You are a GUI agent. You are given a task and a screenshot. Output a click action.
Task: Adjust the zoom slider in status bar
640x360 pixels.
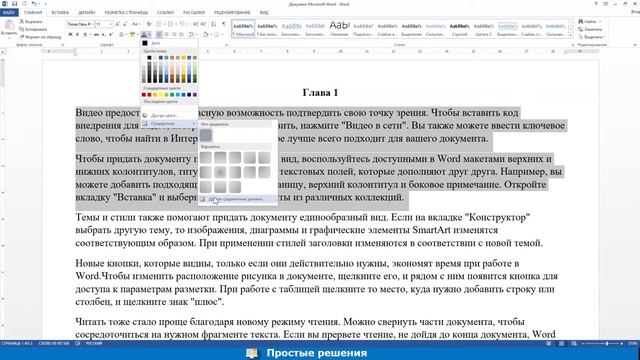(607, 344)
